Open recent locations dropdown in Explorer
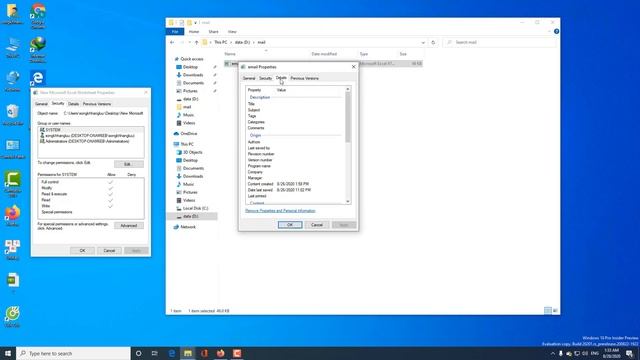 pyautogui.click(x=189, y=42)
